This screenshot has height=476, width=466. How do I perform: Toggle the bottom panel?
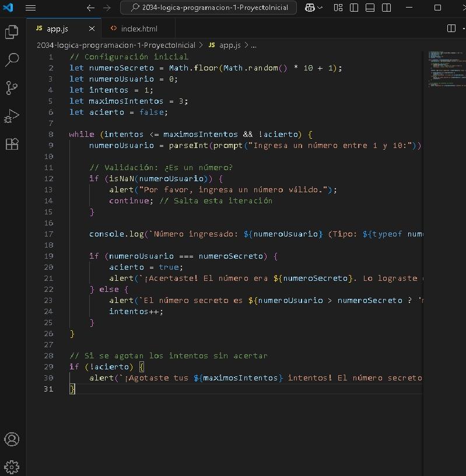(370, 8)
